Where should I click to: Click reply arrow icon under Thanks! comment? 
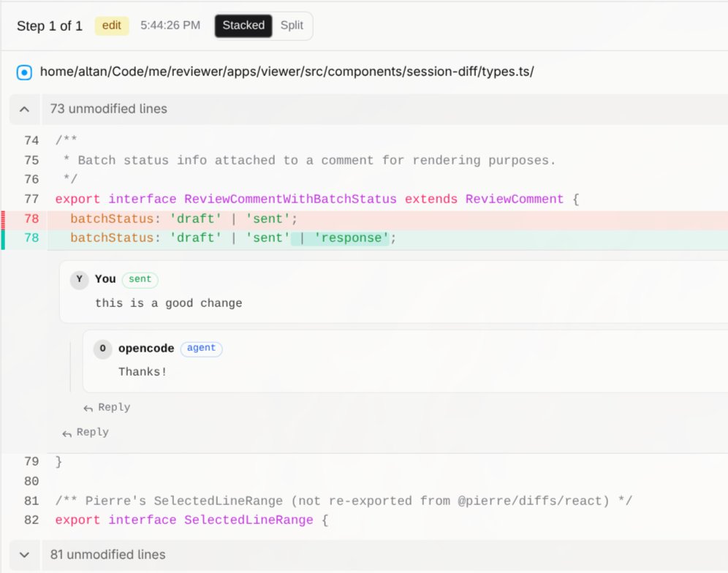coord(88,408)
